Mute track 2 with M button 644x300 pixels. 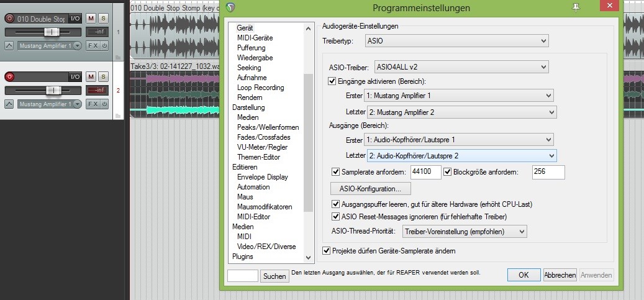pos(91,76)
